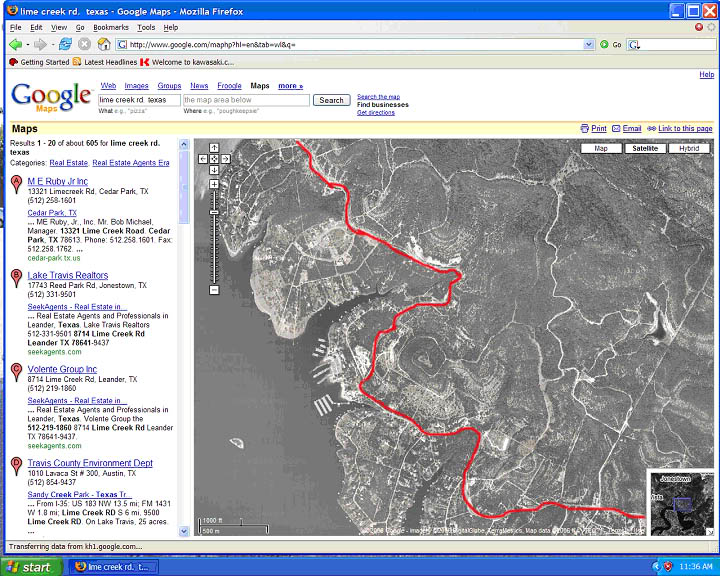Screen dimensions: 720x576
Task: Open the Tools menu
Action: (x=146, y=27)
